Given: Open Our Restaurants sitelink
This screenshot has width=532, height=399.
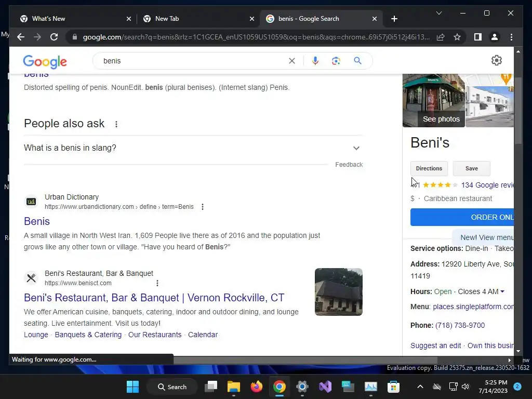Looking at the screenshot, I should pyautogui.click(x=155, y=335).
